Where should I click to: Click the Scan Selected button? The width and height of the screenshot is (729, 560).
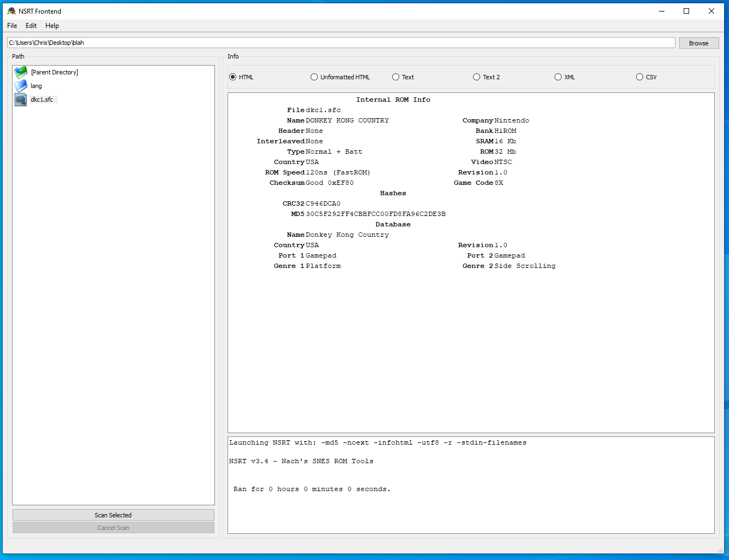(x=113, y=515)
